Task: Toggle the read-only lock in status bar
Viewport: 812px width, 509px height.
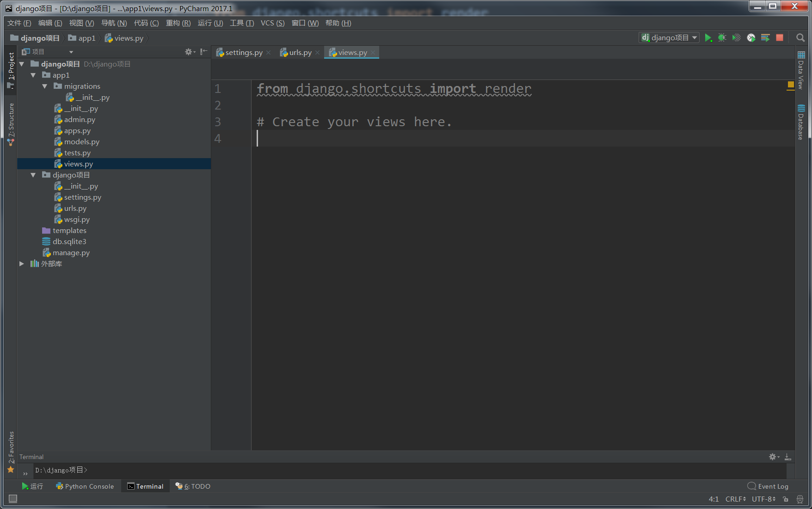Action: tap(785, 499)
